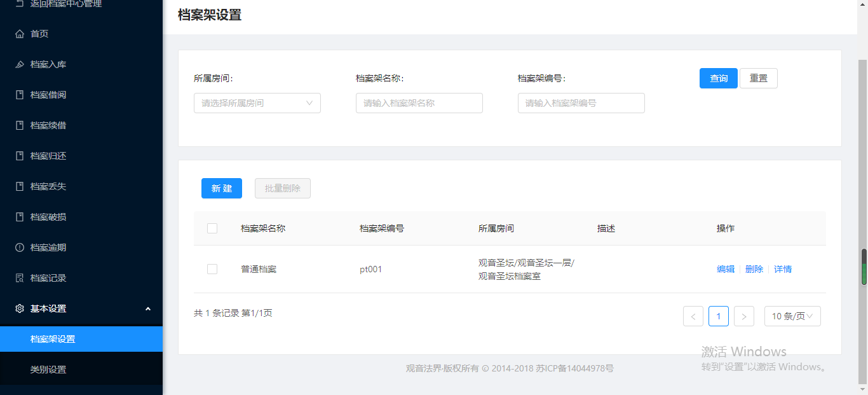This screenshot has height=395, width=868.
Task: Collapse the 基本设置 menu arrow
Action: point(148,308)
